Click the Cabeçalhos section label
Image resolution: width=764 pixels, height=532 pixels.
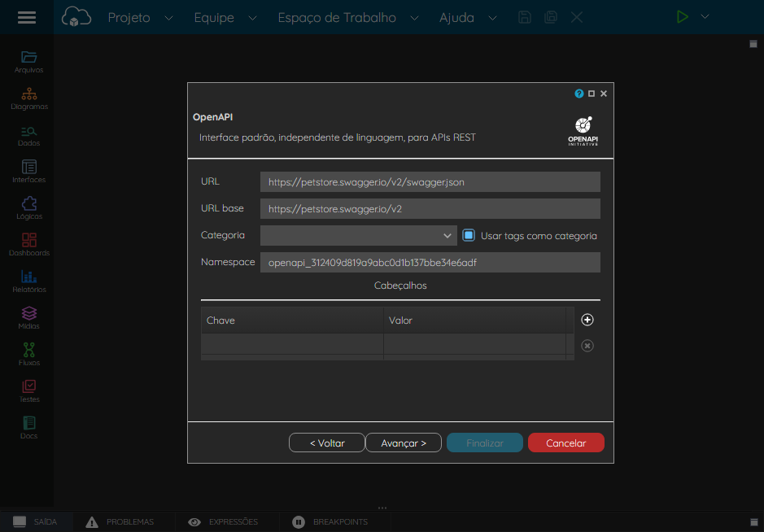(400, 286)
